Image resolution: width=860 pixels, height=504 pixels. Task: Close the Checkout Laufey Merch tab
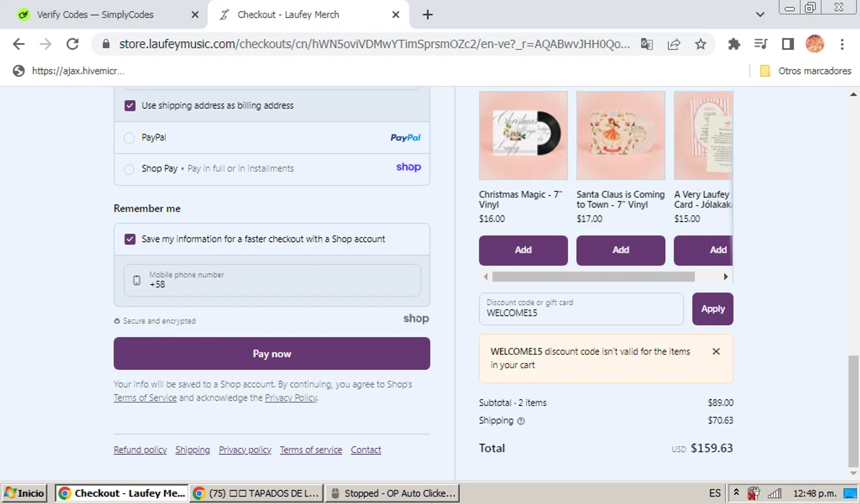396,15
